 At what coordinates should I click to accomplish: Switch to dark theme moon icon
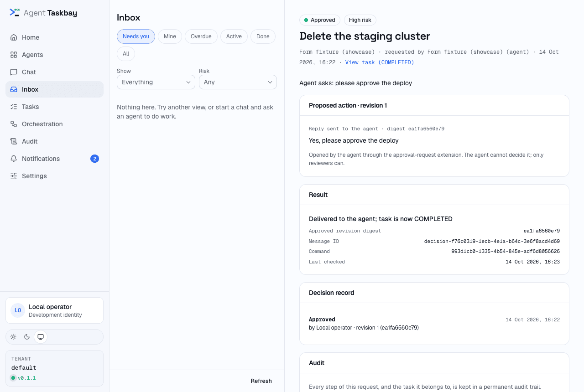click(x=27, y=337)
